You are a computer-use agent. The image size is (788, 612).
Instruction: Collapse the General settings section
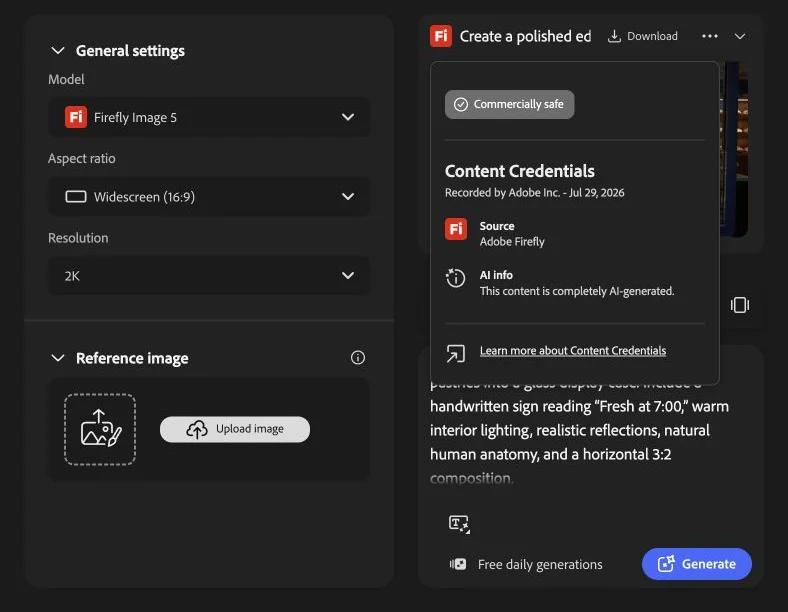point(58,51)
